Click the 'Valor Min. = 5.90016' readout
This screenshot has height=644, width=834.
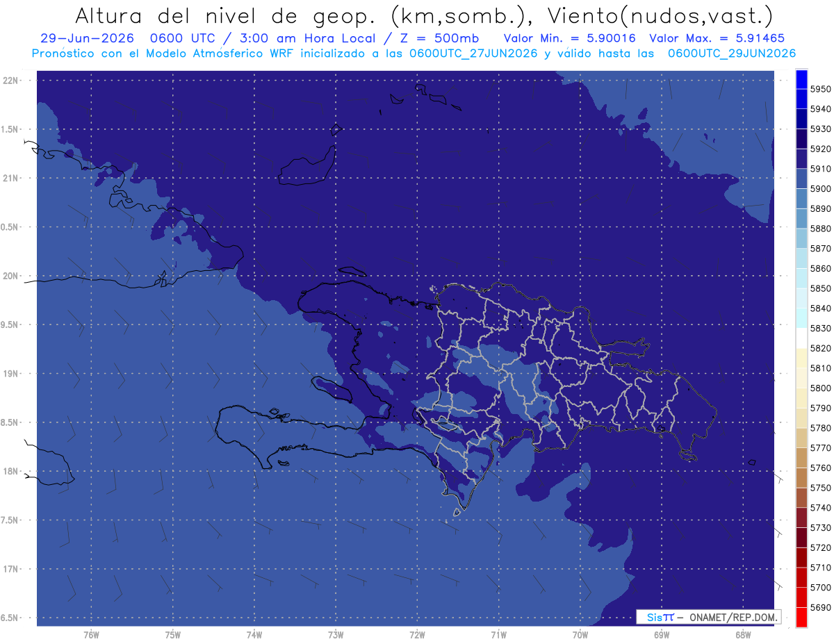click(x=569, y=38)
